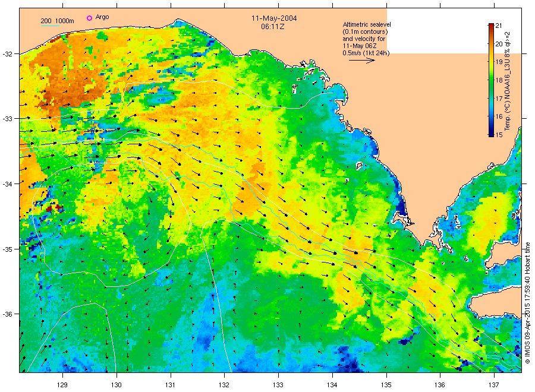This screenshot has width=535, height=392.
Task: Click the vertical IMOS copyright timestamp text
Action: tap(527, 302)
